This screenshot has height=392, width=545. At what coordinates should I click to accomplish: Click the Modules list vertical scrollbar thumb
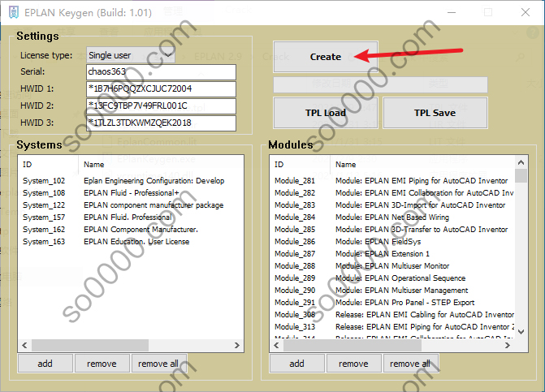pyautogui.click(x=521, y=175)
